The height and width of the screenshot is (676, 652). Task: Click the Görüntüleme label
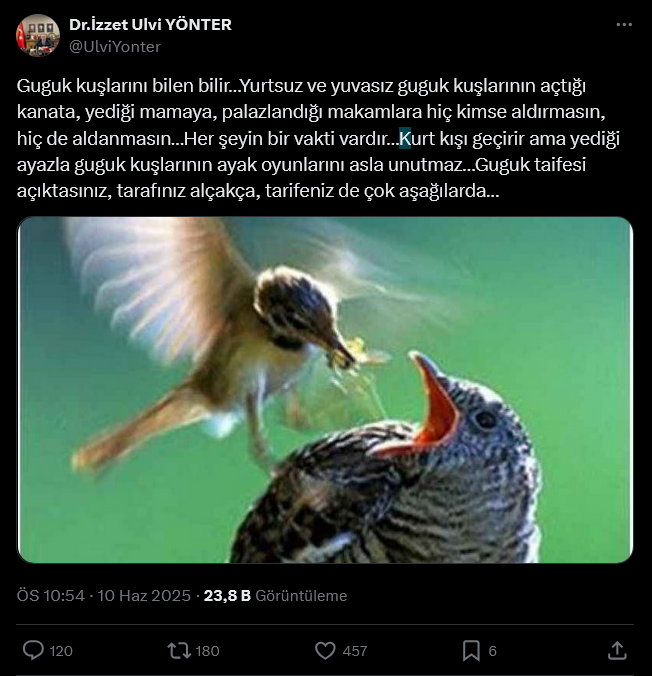[x=301, y=596]
